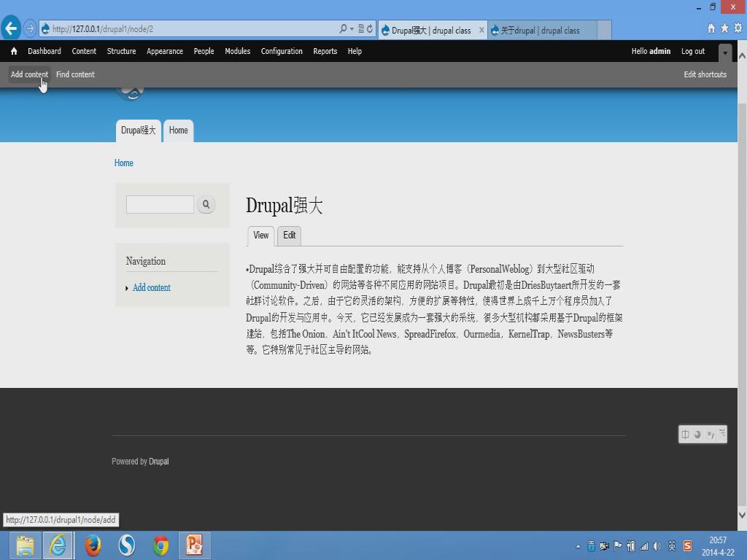Open the Modules admin menu
Screen dimensions: 747x560
click(238, 51)
